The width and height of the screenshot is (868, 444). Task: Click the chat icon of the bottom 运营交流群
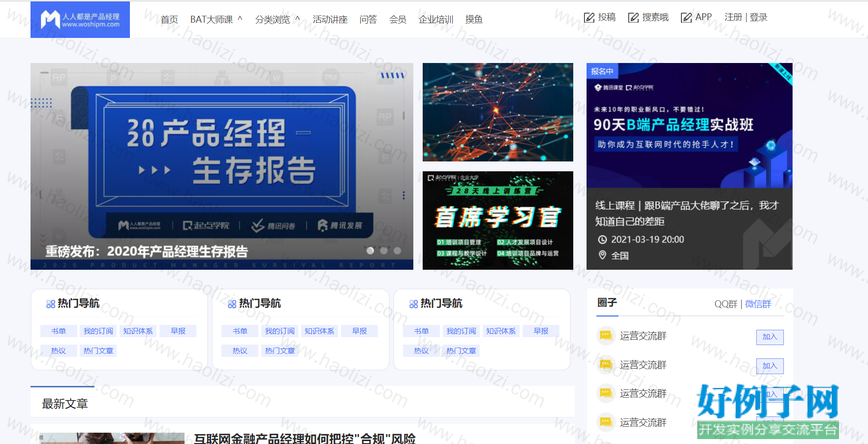[606, 422]
